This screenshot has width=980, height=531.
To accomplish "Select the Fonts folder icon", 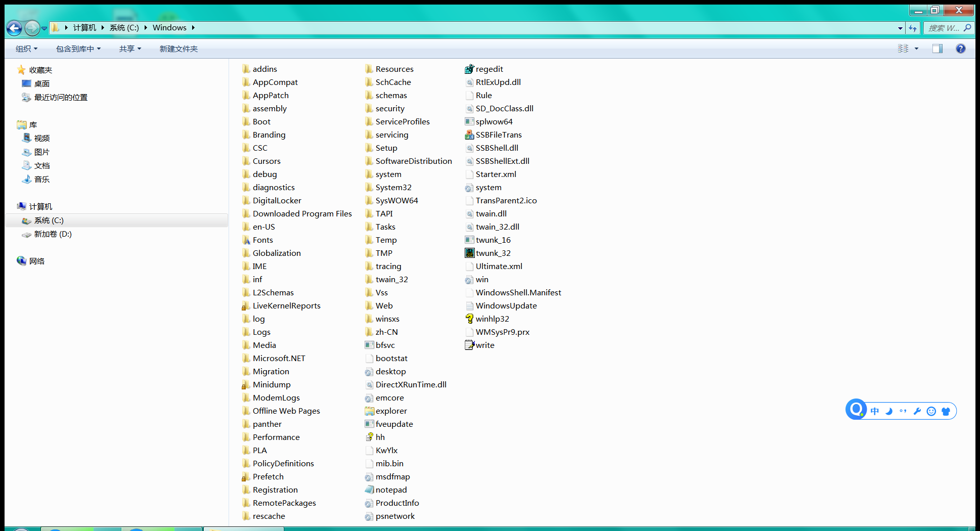I will 246,240.
